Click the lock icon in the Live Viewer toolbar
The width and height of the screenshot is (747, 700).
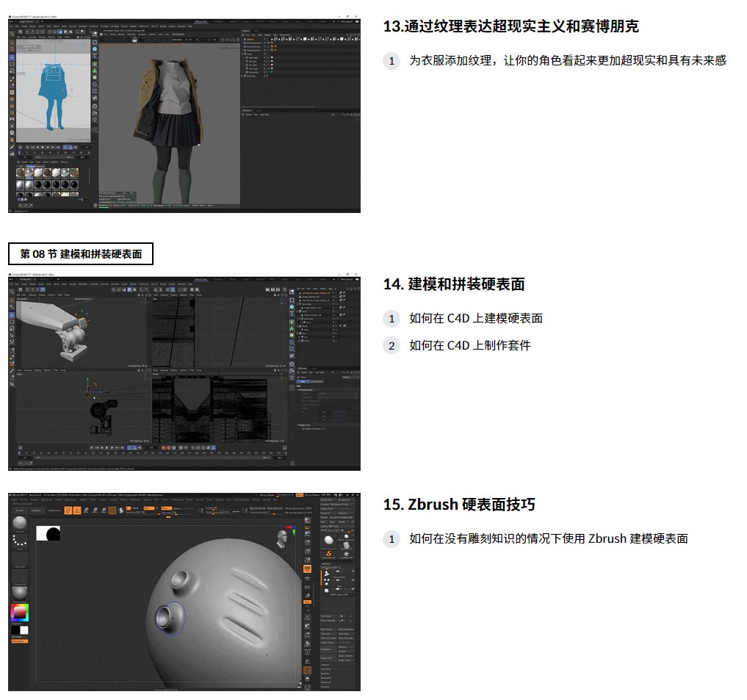click(135, 40)
